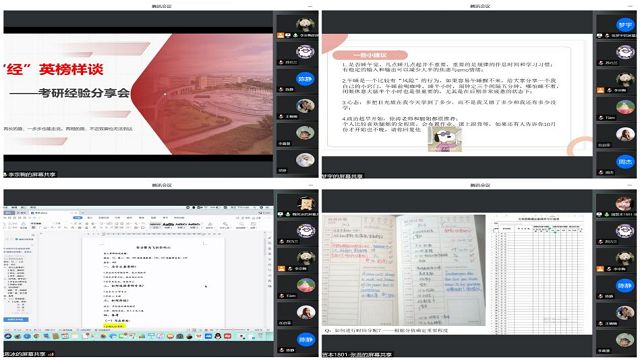This screenshot has width=640, height=360.
Task: Adjust the zoom slider in the WPS status bar
Action: coord(233,330)
